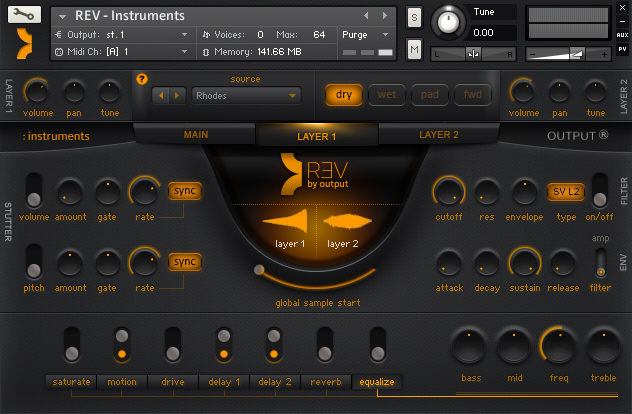This screenshot has height=414, width=632.
Task: Click the layer 1 waveform display
Action: [x=287, y=223]
